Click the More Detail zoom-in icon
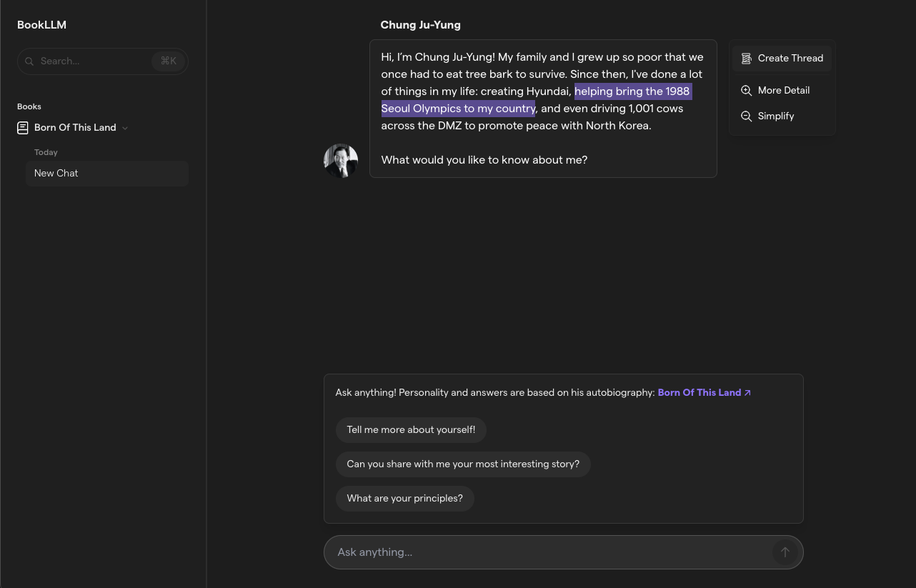 746,91
